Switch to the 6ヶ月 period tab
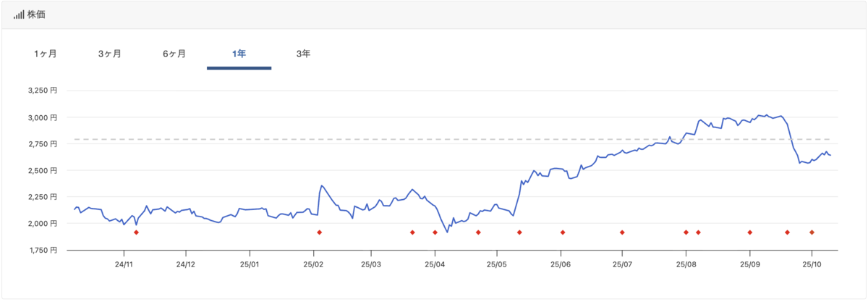Image resolution: width=868 pixels, height=302 pixels. pos(174,54)
